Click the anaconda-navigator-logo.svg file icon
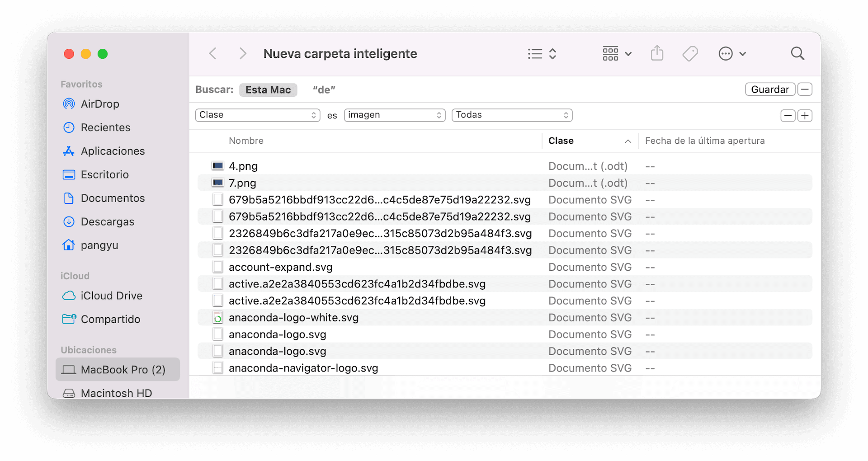This screenshot has height=461, width=868. pyautogui.click(x=218, y=368)
